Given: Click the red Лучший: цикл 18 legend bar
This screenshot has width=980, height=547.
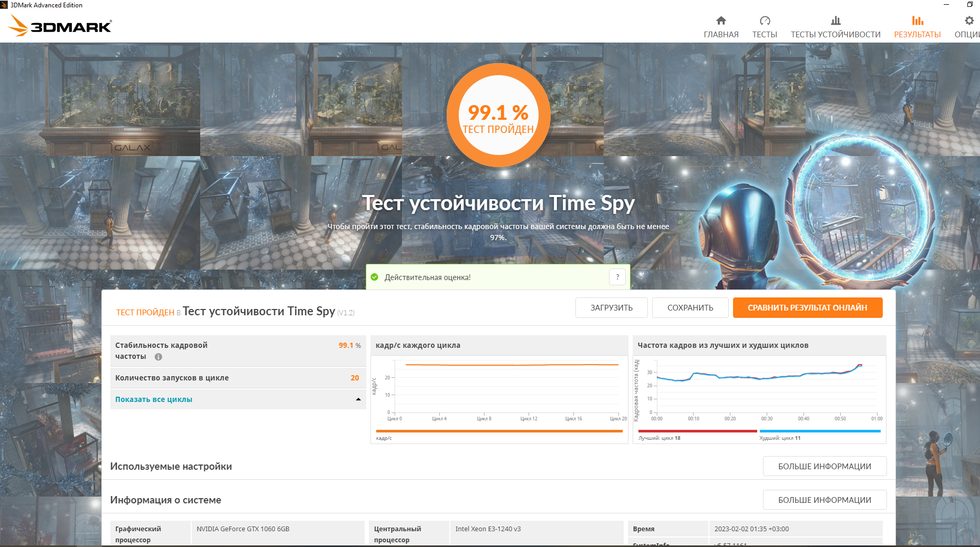Looking at the screenshot, I should pos(697,431).
